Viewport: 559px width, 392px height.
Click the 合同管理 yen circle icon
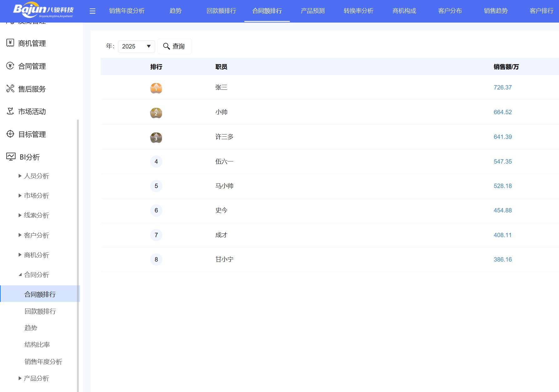(10, 66)
